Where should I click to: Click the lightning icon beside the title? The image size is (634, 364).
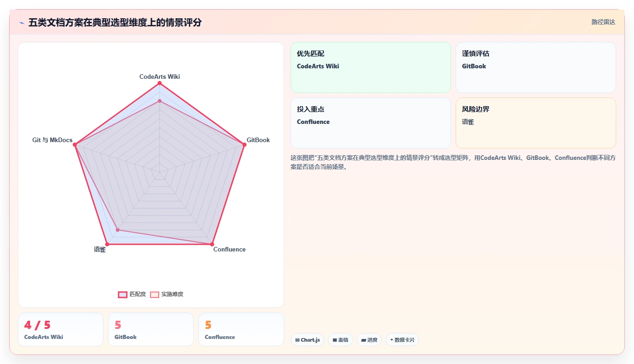coord(21,23)
